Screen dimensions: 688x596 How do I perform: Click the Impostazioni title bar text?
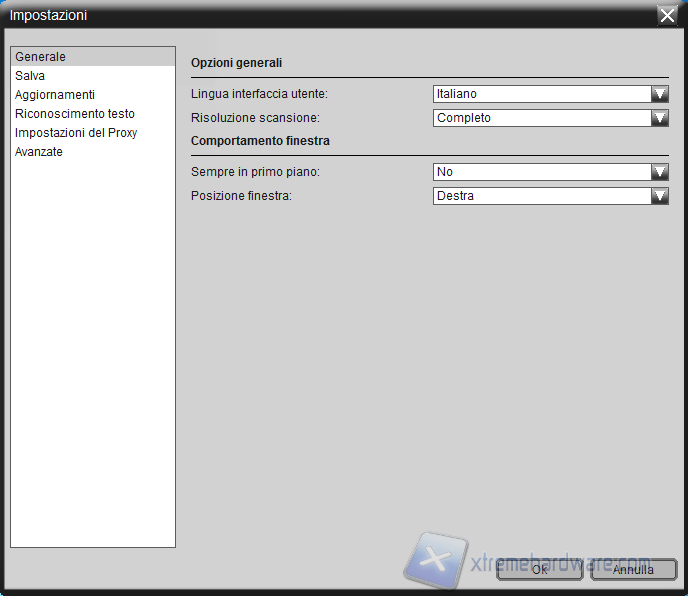48,15
